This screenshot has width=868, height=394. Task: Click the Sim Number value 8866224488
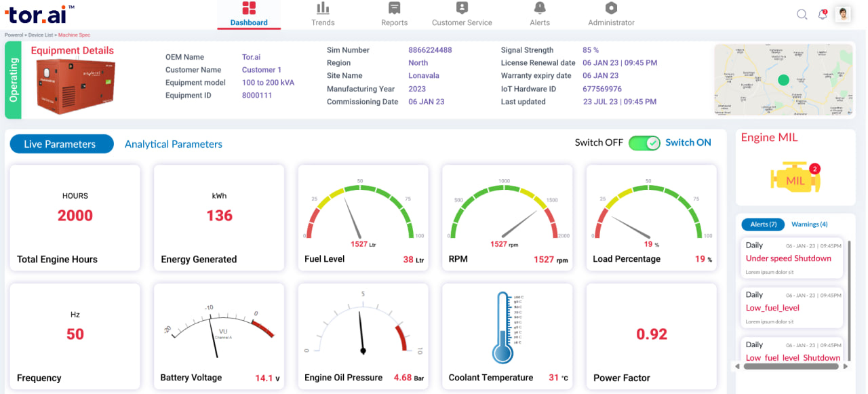pos(430,50)
